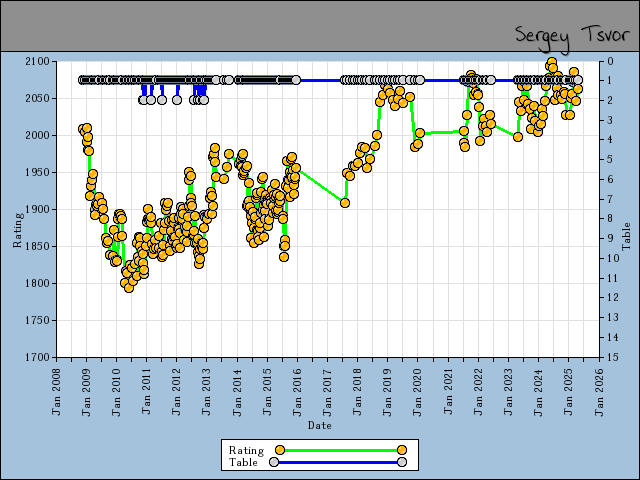Image resolution: width=640 pixels, height=480 pixels.
Task: Click the 1800 rating axis label
Action: (x=37, y=283)
